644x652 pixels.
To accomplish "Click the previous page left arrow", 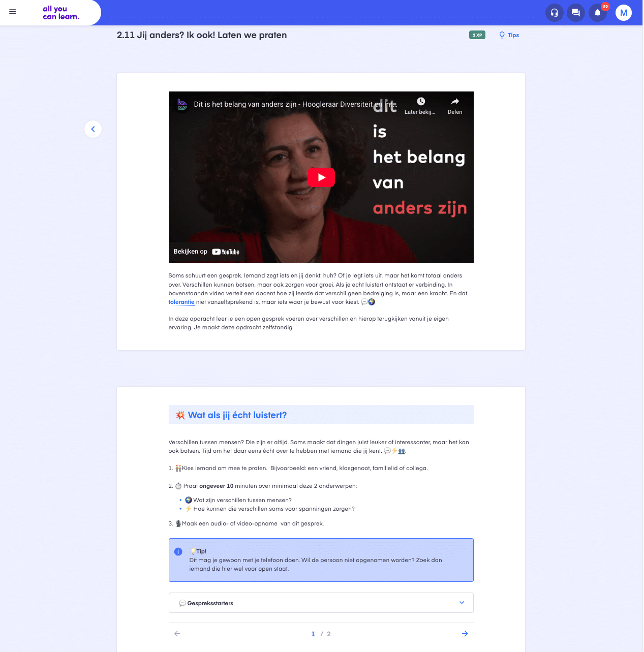I will tap(177, 634).
